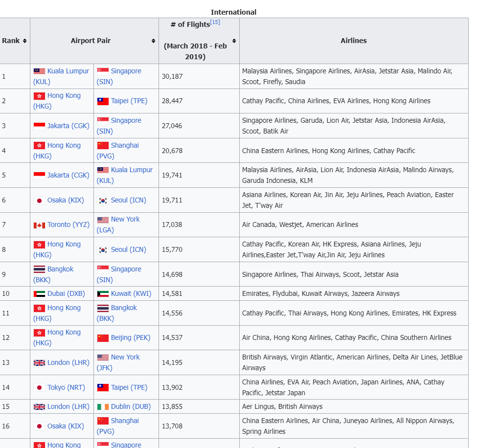The height and width of the screenshot is (448, 479).
Task: Open New York (LGA) link
Action: (118, 224)
